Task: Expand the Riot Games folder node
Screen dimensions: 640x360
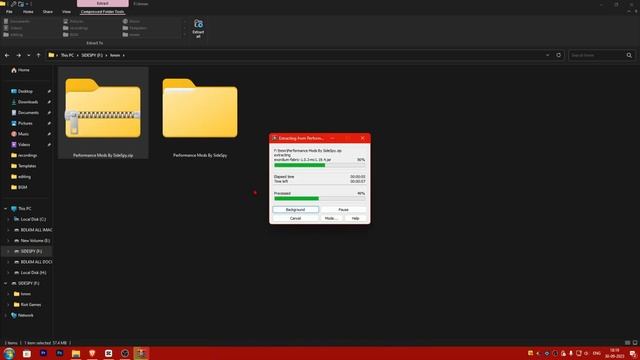Action: (8, 304)
